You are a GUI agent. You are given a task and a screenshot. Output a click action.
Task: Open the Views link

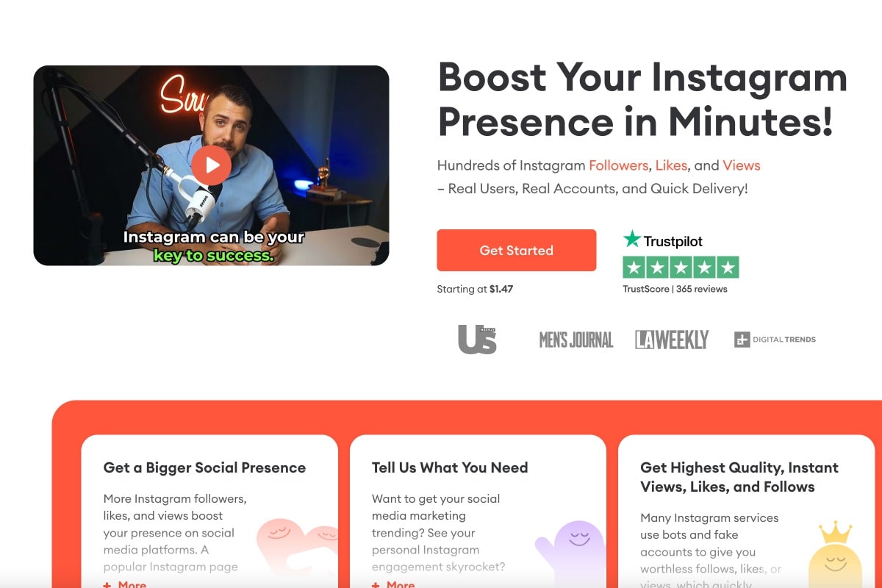pyautogui.click(x=741, y=165)
